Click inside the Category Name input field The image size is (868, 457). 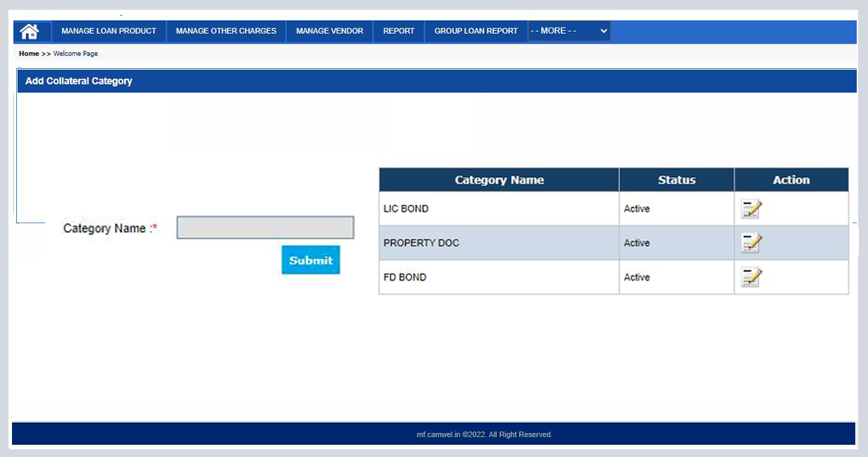(265, 227)
